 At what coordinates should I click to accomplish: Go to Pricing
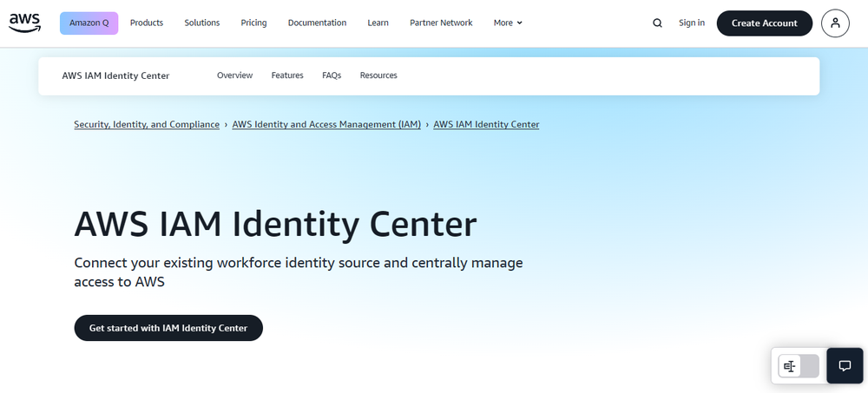point(253,23)
